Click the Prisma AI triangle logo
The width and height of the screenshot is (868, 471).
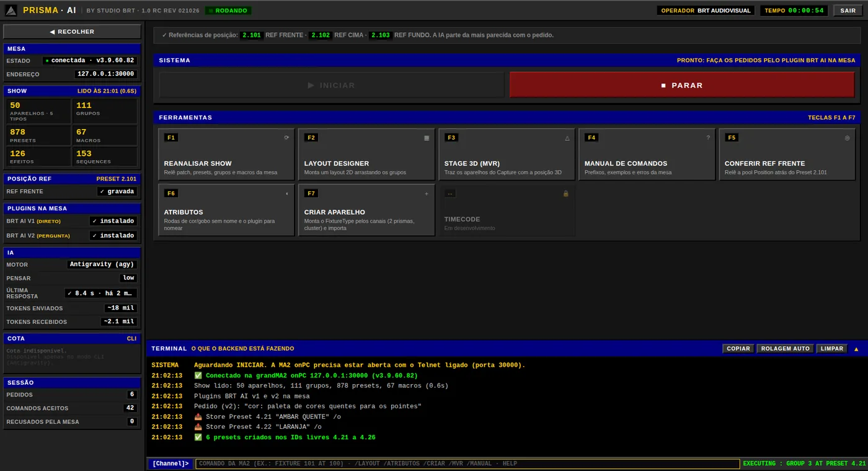click(x=11, y=11)
